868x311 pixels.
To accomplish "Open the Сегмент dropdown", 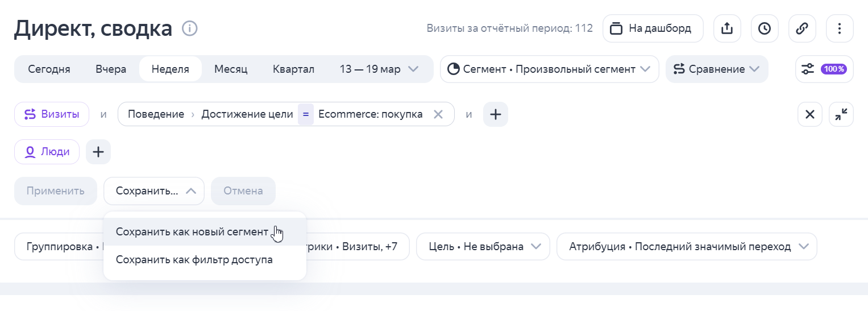I will pyautogui.click(x=549, y=69).
